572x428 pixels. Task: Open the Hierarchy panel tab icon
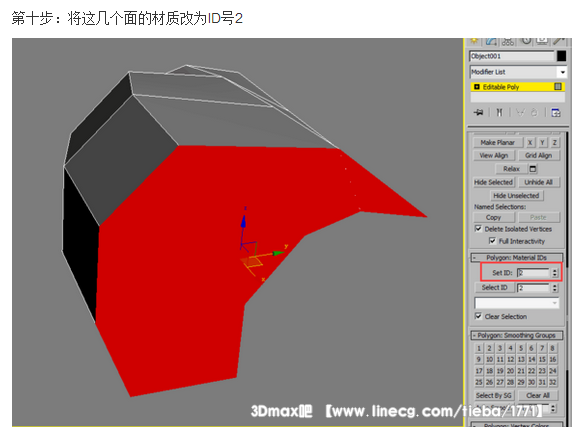[x=508, y=41]
